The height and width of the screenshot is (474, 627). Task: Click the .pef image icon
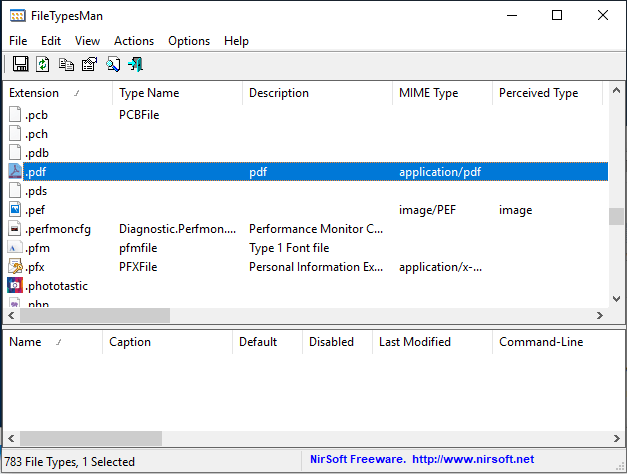tap(15, 210)
